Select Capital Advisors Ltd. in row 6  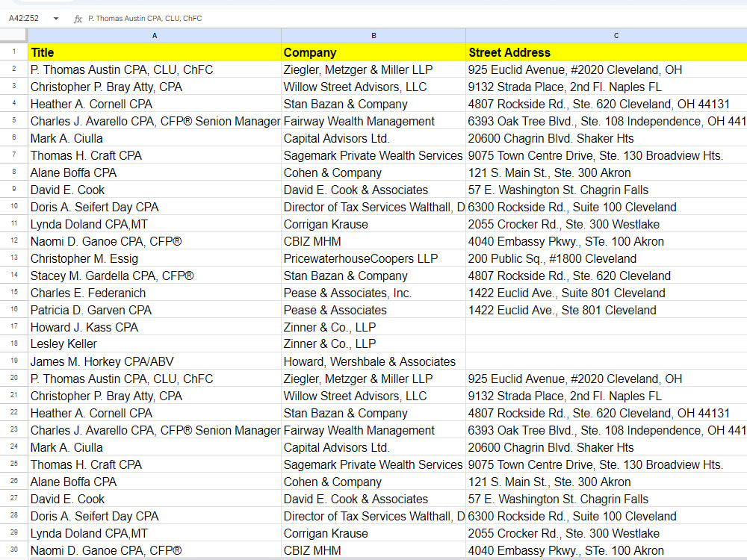point(373,138)
